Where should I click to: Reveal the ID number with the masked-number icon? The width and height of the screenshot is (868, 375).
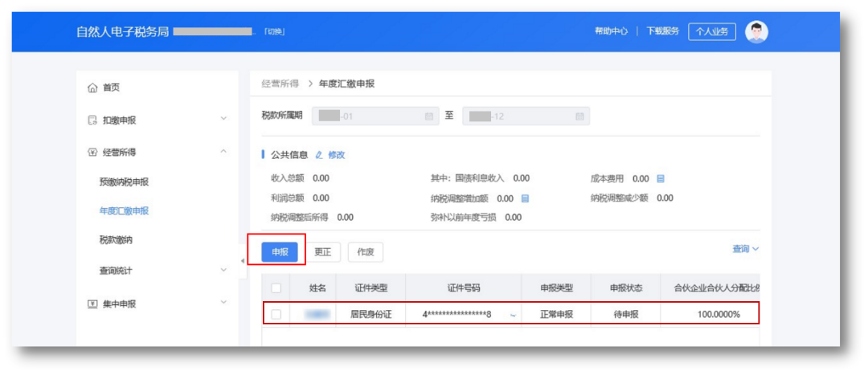point(513,315)
